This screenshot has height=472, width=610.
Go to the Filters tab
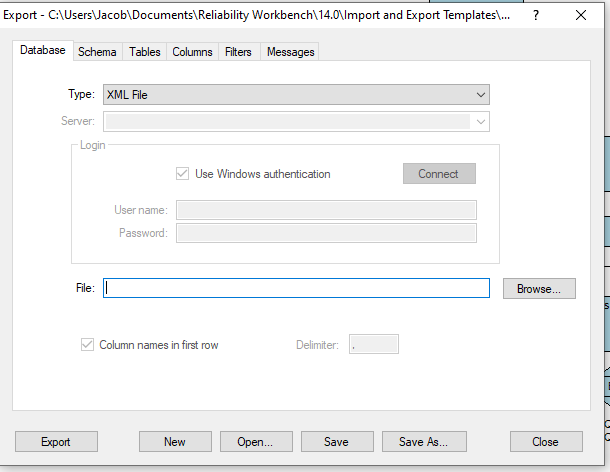239,52
